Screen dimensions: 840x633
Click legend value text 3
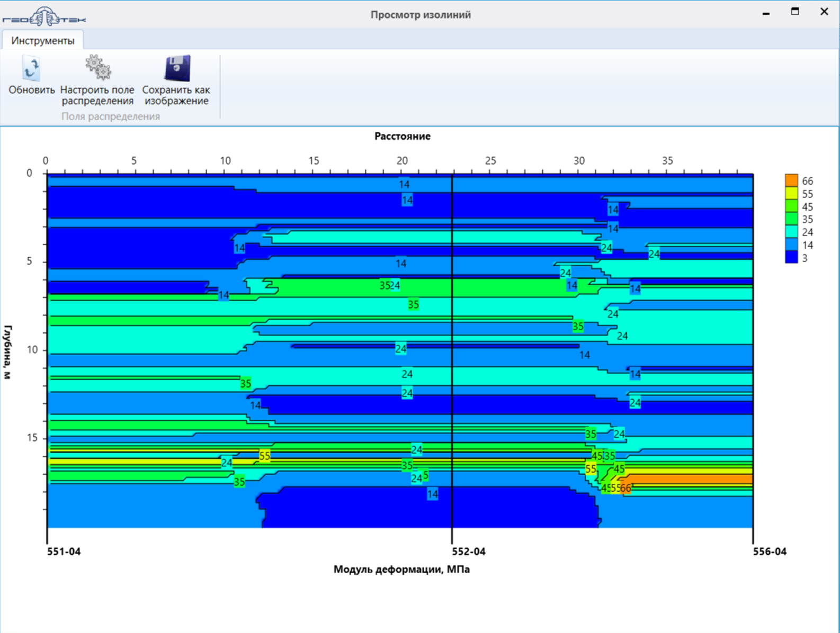[x=805, y=258]
